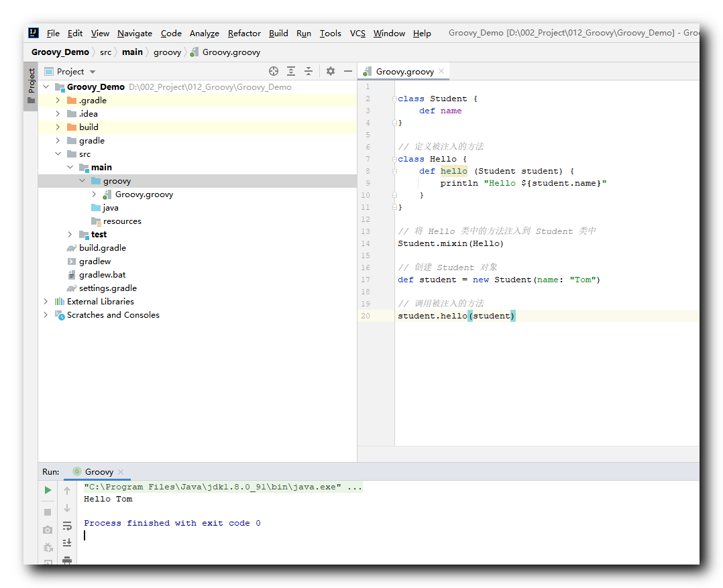
Task: Fold the Student class at line 2
Action: [394, 99]
